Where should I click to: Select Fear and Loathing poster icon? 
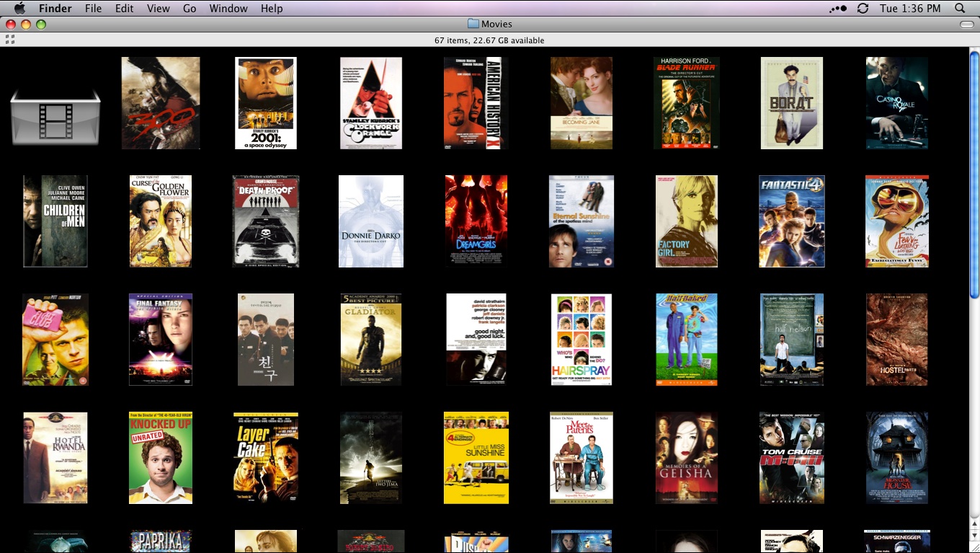897,221
